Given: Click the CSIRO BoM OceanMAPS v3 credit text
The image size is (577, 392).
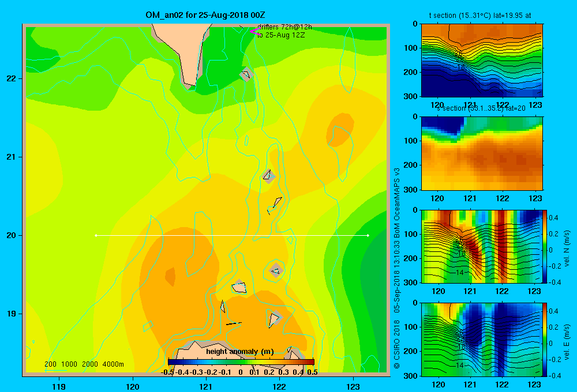Looking at the screenshot, I should [397, 268].
